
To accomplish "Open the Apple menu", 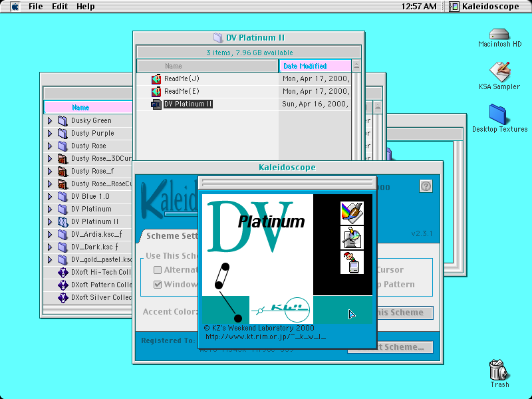I will pyautogui.click(x=15, y=7).
